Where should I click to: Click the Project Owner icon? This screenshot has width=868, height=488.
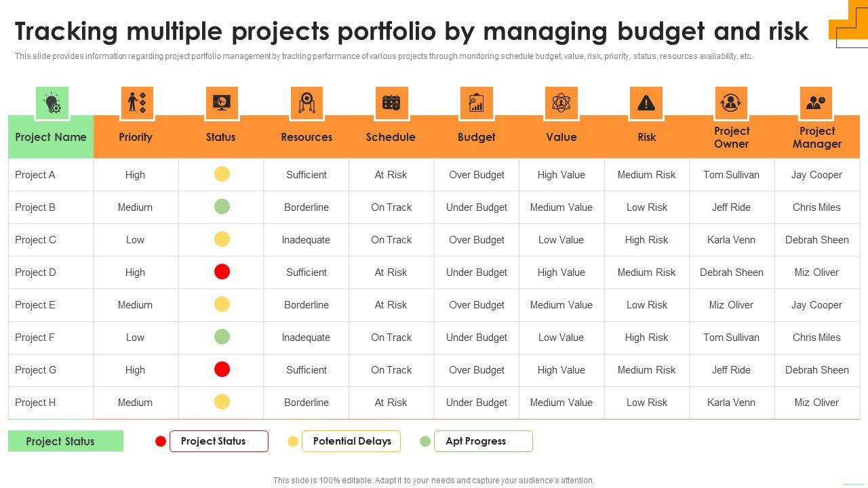[x=731, y=104]
